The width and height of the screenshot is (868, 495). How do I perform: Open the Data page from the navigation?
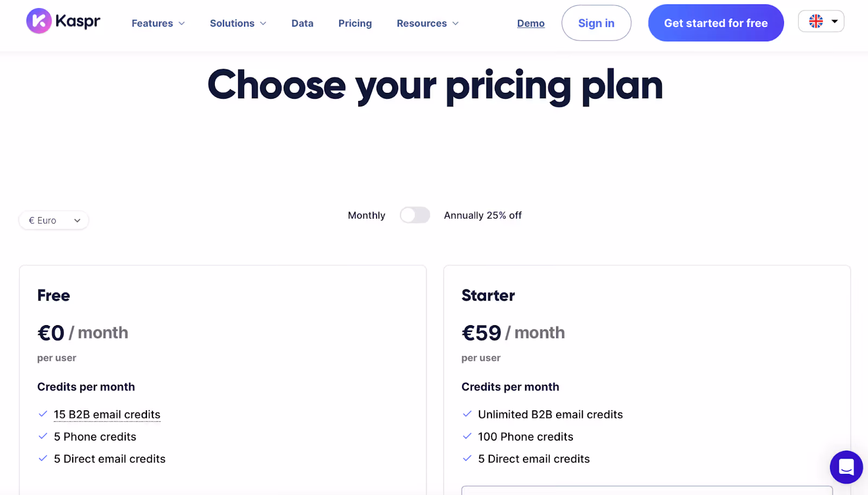(x=302, y=23)
